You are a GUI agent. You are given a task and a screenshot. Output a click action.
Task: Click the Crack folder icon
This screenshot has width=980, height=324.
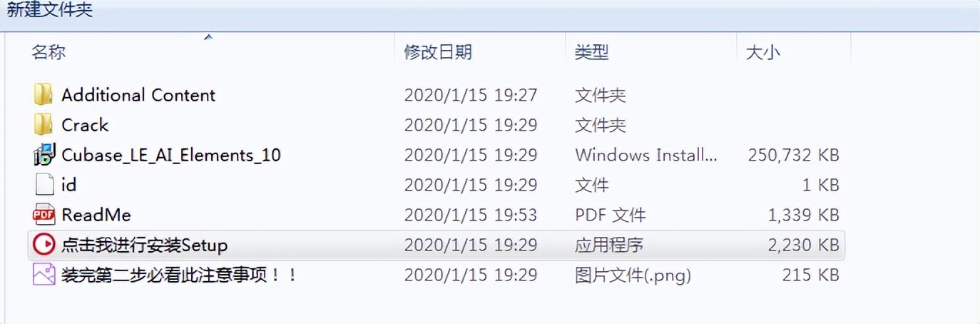(44, 124)
